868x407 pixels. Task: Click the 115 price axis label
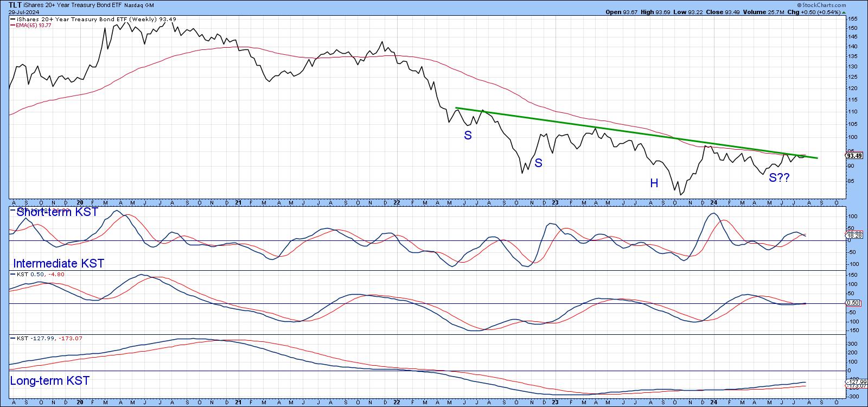(x=852, y=100)
